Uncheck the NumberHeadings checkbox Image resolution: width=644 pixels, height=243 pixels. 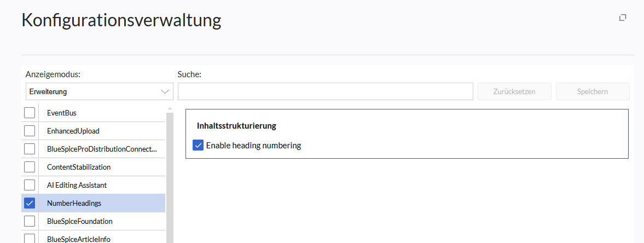pyautogui.click(x=30, y=203)
